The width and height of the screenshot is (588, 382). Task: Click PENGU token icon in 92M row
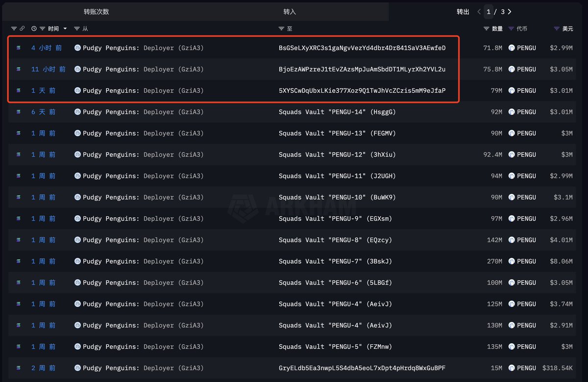tap(512, 112)
